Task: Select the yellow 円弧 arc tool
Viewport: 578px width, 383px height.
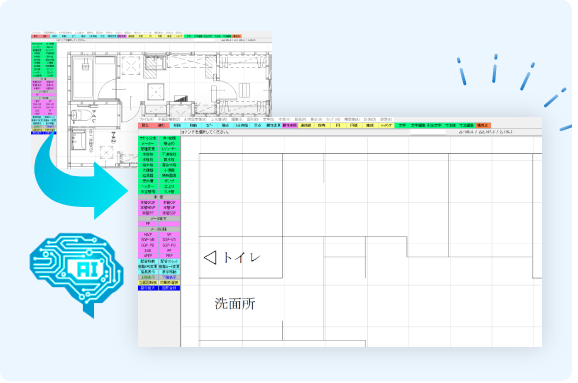Action: [x=355, y=125]
